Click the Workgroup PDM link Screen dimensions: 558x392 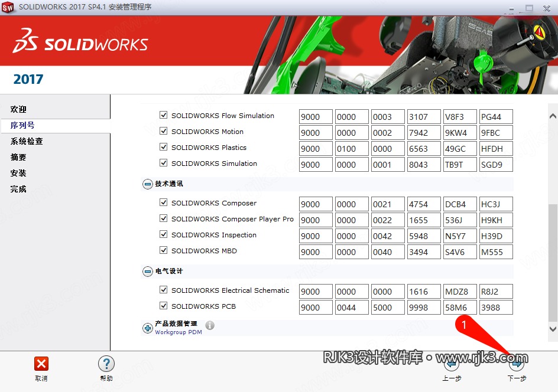(x=179, y=332)
